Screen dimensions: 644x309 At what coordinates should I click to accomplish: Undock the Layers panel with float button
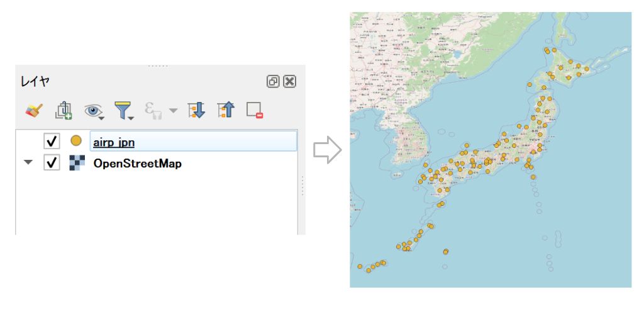(x=273, y=81)
